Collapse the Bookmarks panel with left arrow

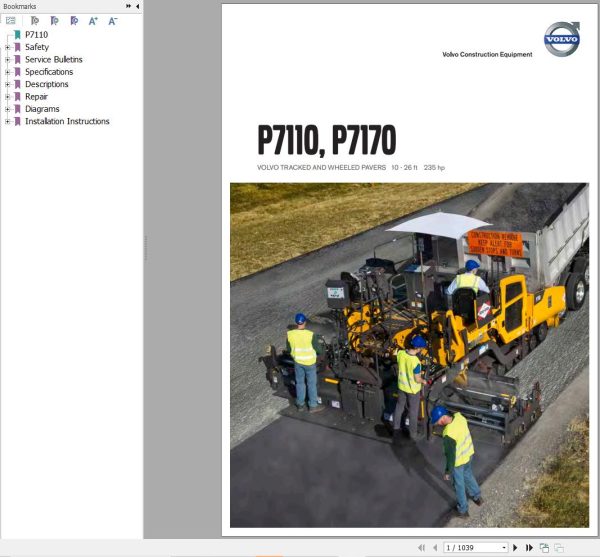[137, 6]
